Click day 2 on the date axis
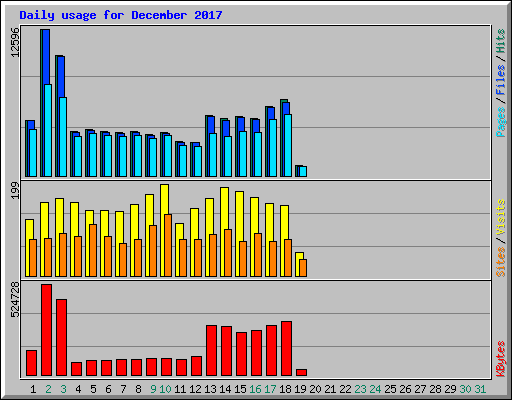Screen dimensions: 512x400 (x=48, y=389)
